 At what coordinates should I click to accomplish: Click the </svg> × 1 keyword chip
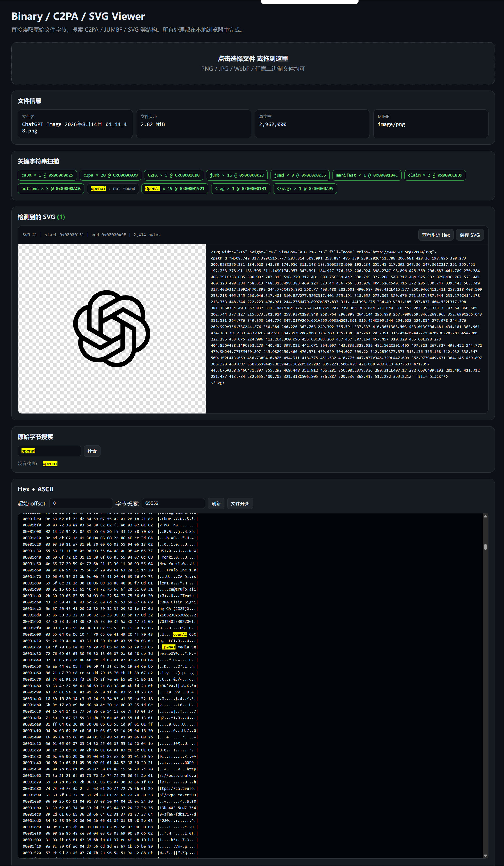[305, 189]
